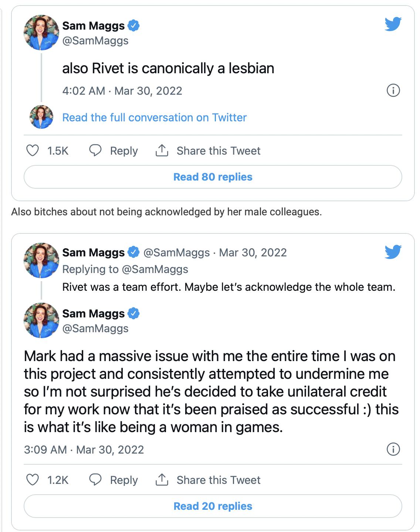Open parent tweet about Rivet team effort
420x532 pixels.
tap(228, 287)
